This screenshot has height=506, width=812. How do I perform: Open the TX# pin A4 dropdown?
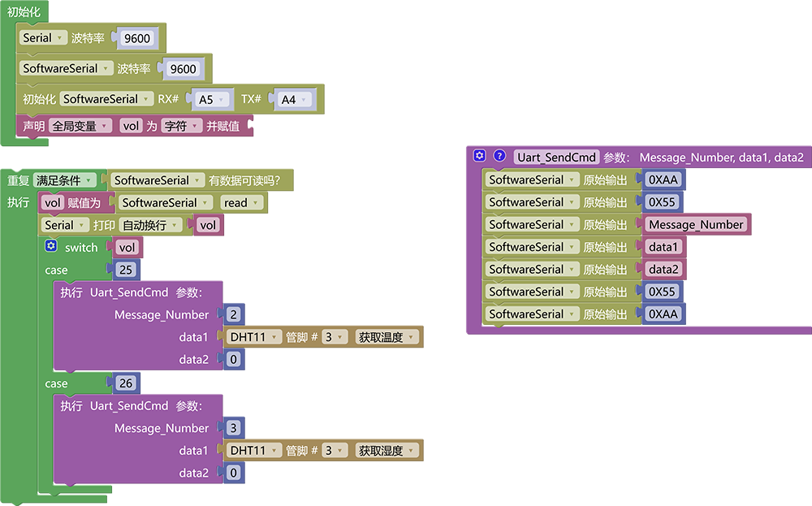[296, 99]
